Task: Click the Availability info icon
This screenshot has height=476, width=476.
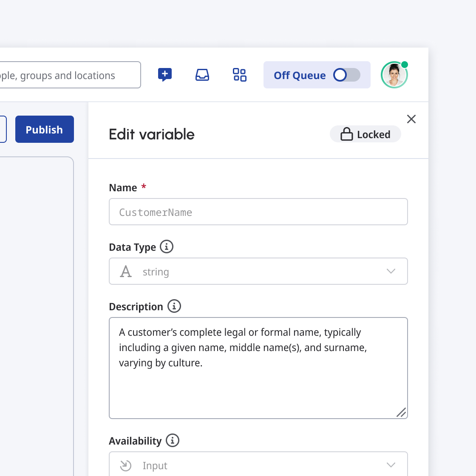Action: [173, 440]
